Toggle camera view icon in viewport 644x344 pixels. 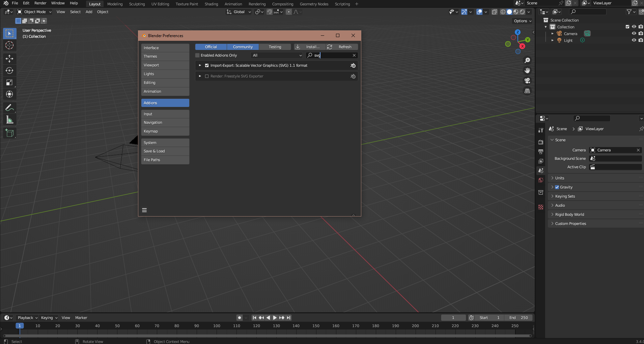point(527,81)
